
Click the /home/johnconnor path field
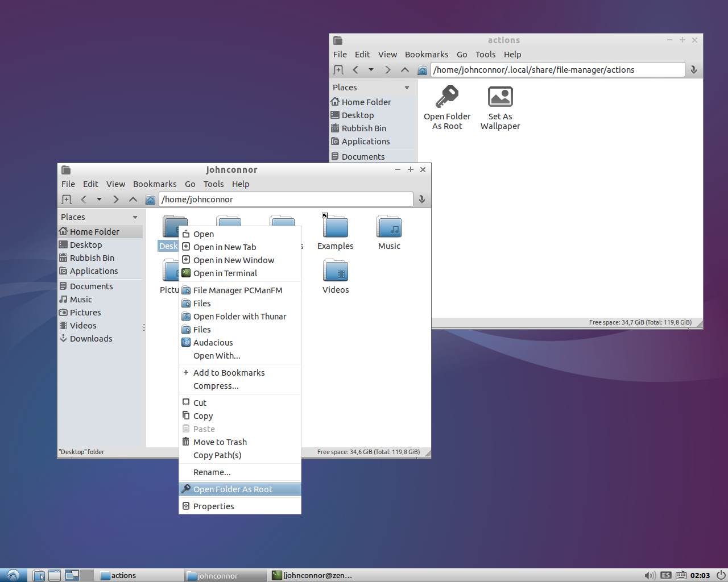click(x=286, y=199)
